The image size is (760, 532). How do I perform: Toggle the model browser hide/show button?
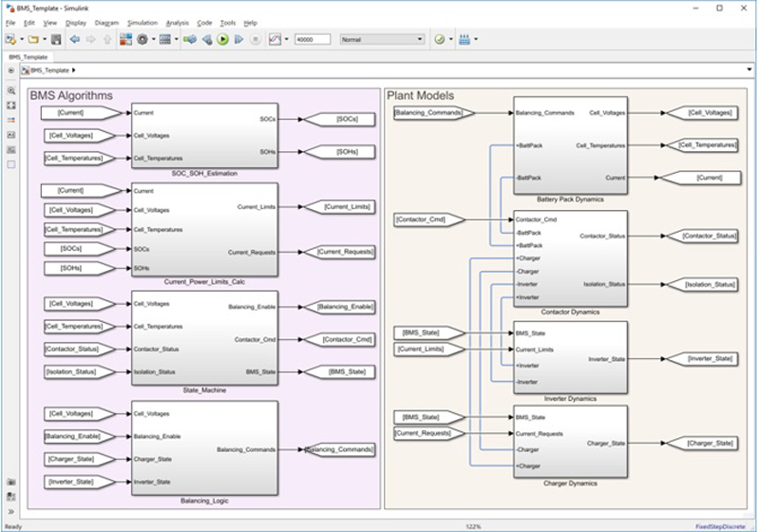10,70
